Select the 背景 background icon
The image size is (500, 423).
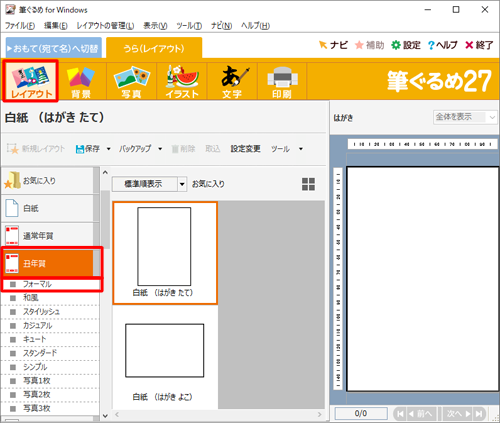click(81, 82)
